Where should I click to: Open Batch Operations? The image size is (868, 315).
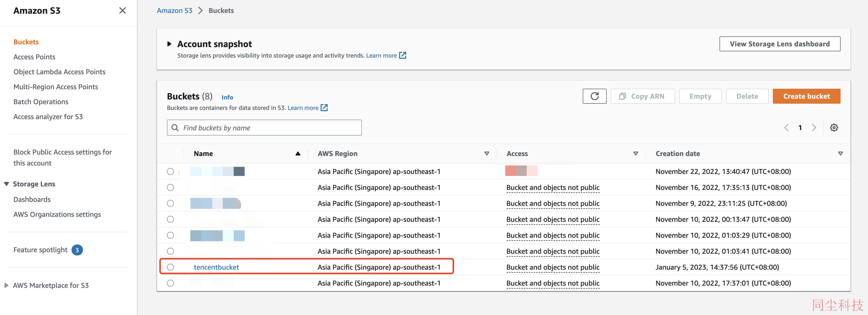(x=41, y=102)
